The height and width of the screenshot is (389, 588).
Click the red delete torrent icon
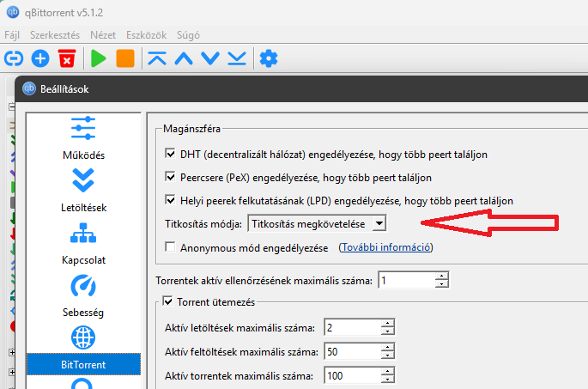pyautogui.click(x=67, y=58)
